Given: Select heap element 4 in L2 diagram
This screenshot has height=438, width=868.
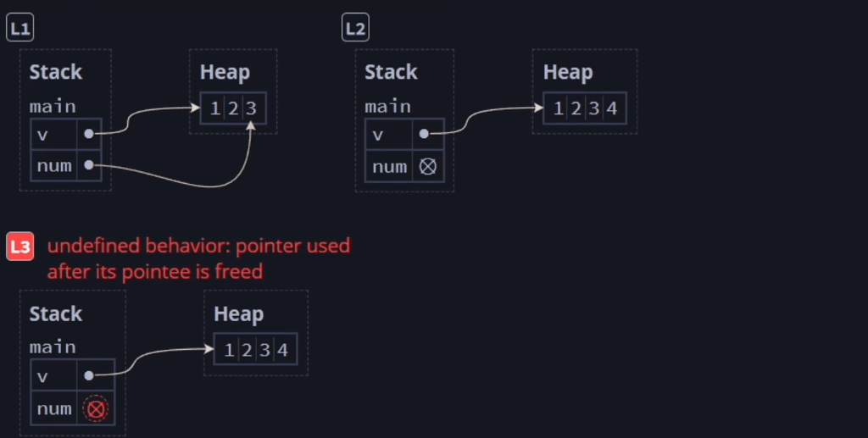Looking at the screenshot, I should [612, 108].
